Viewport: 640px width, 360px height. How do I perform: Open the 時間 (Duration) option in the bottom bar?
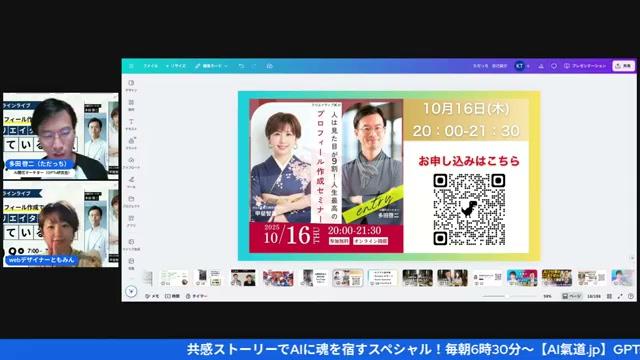pyautogui.click(x=172, y=296)
